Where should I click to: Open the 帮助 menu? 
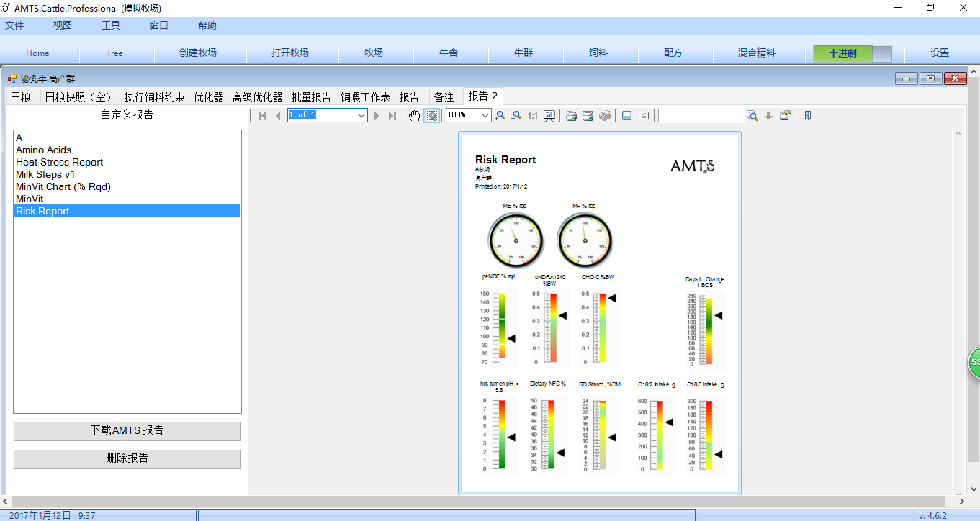tap(207, 25)
